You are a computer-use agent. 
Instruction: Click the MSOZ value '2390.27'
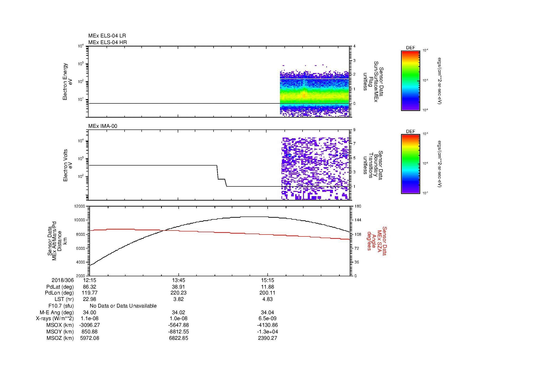(x=268, y=338)
